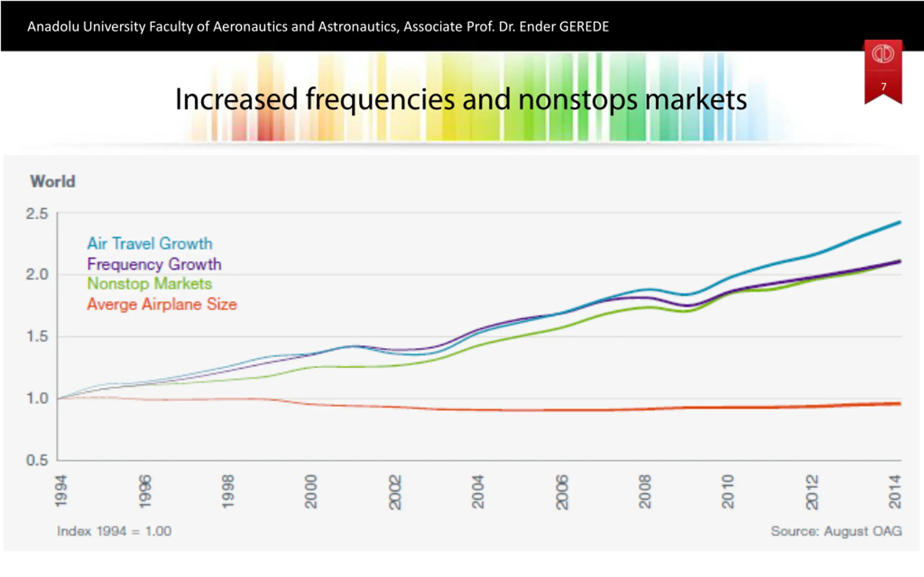Screen dimensions: 924x577
Task: Click the 2014 x-axis year label
Action: (895, 492)
